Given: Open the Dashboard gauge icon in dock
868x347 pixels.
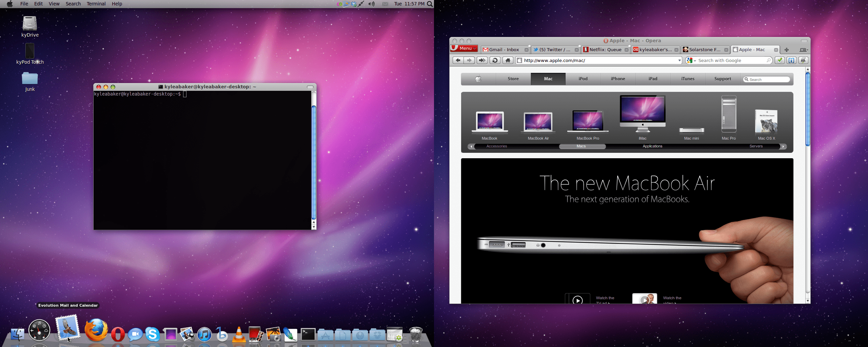Looking at the screenshot, I should 39,330.
